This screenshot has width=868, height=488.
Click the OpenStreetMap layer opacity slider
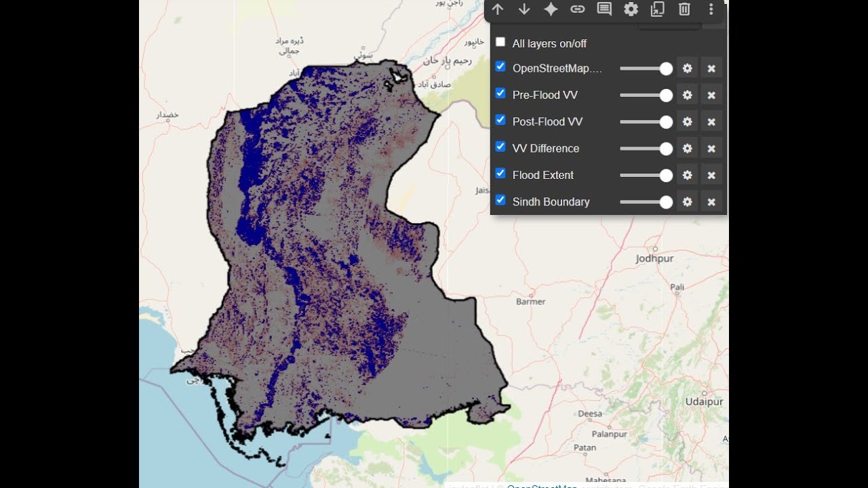(646, 68)
